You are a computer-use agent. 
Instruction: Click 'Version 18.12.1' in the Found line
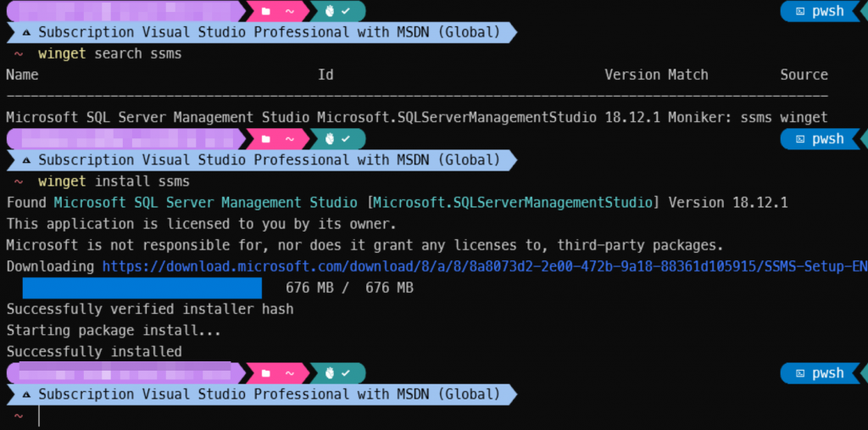click(728, 203)
